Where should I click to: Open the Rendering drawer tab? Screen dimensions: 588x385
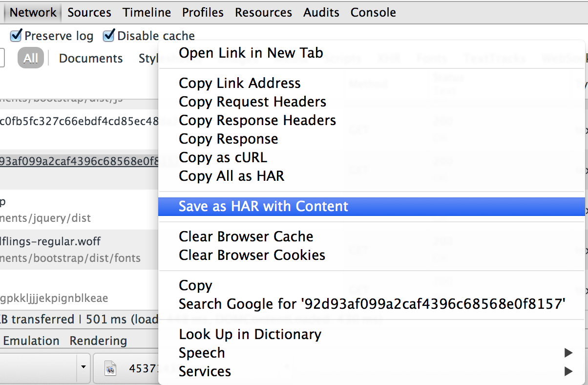pos(98,341)
